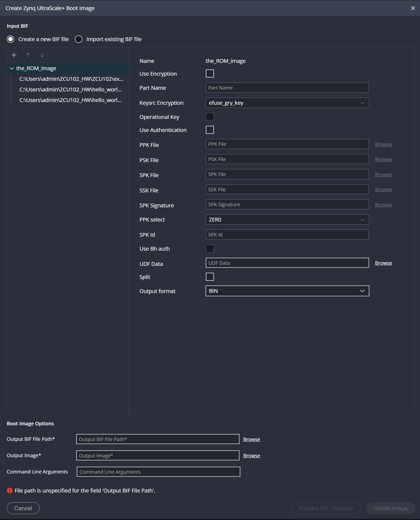Click the Name value the_ROM_image

(225, 61)
